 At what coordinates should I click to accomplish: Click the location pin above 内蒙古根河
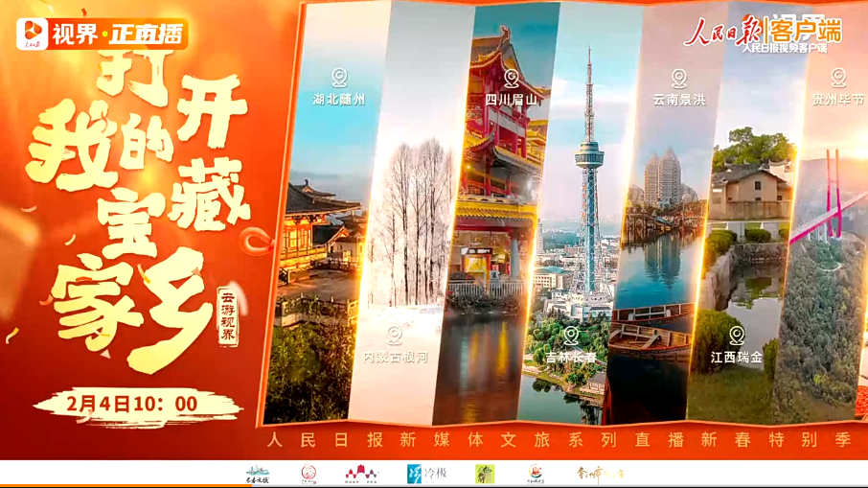point(395,335)
